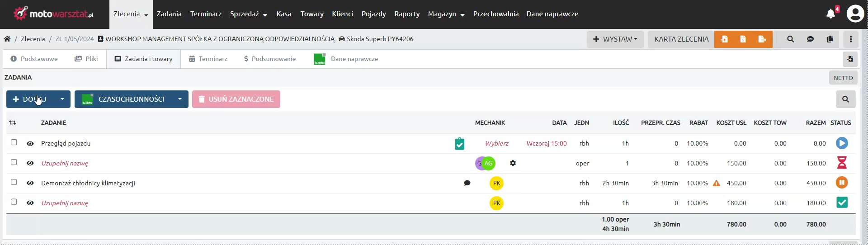
Task: Open DODAJ button dropdown arrow
Action: point(62,99)
